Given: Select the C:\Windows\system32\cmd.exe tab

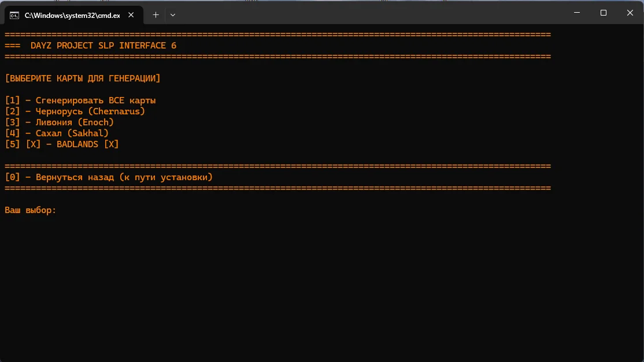Looking at the screenshot, I should click(74, 15).
